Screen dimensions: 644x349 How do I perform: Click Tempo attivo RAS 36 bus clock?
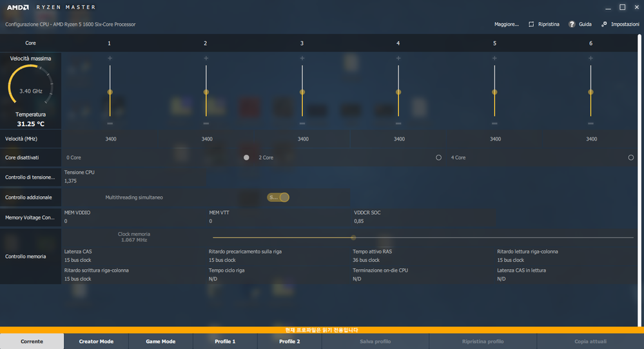[x=366, y=260]
